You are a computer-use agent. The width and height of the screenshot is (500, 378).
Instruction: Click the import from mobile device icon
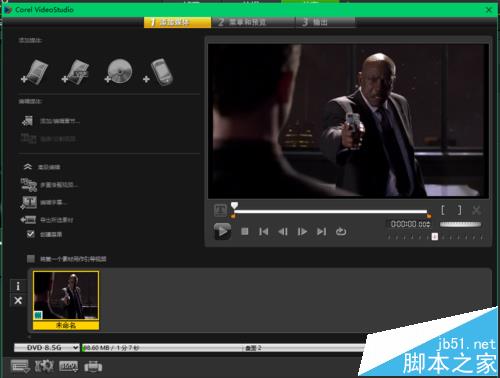158,72
